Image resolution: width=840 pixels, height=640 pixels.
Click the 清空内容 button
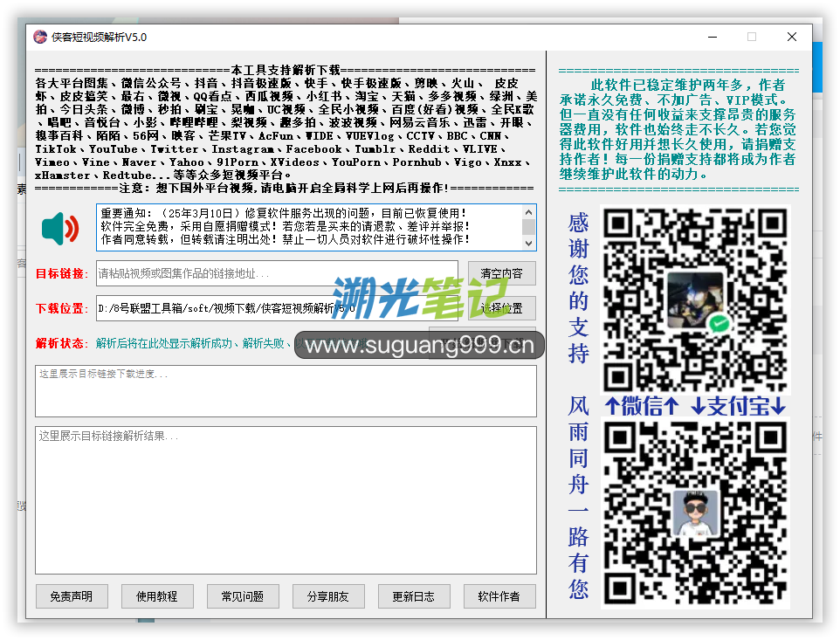[501, 273]
